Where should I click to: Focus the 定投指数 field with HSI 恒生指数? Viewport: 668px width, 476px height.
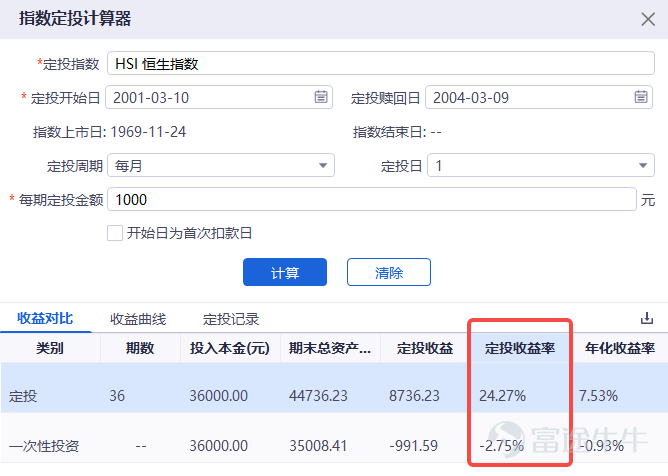(381, 63)
